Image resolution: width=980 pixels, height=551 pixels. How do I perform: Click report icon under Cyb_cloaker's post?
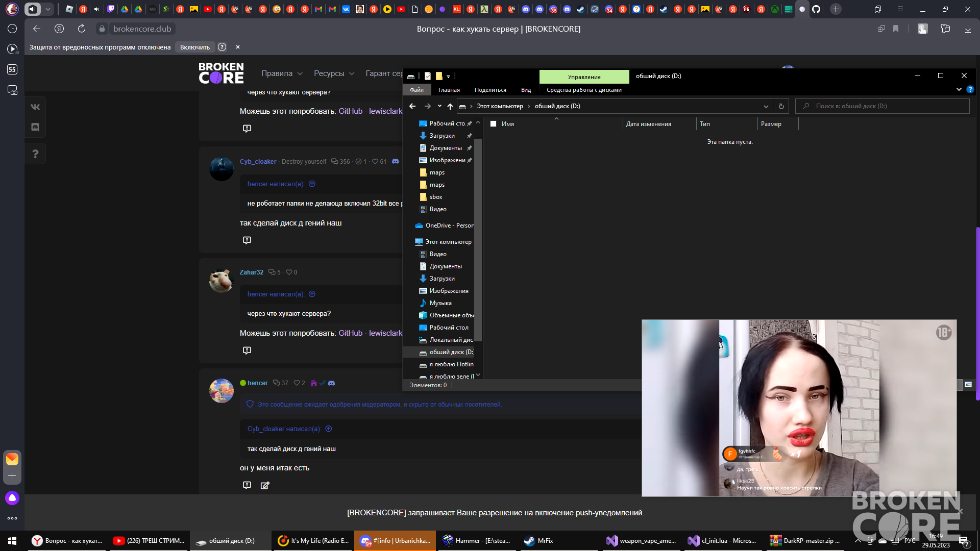[247, 240]
